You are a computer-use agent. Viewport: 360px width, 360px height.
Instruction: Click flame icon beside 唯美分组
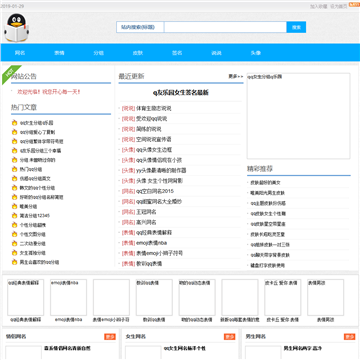(x=14, y=206)
